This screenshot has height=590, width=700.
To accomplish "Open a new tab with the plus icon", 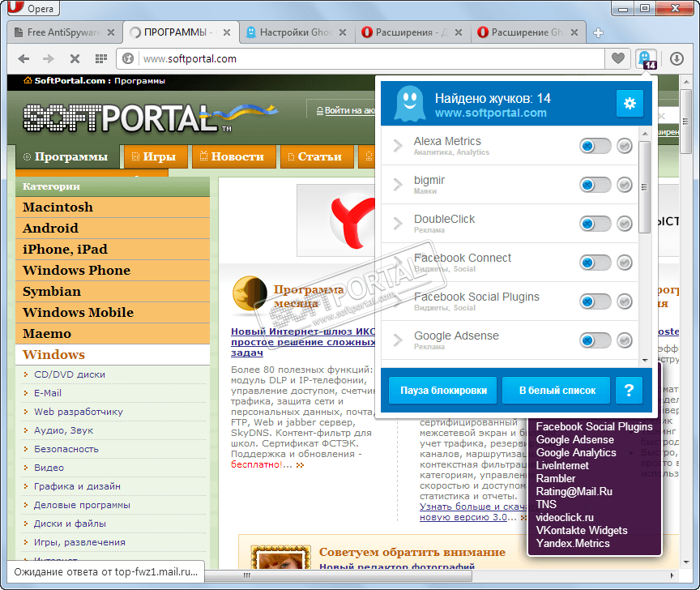I will (x=598, y=32).
